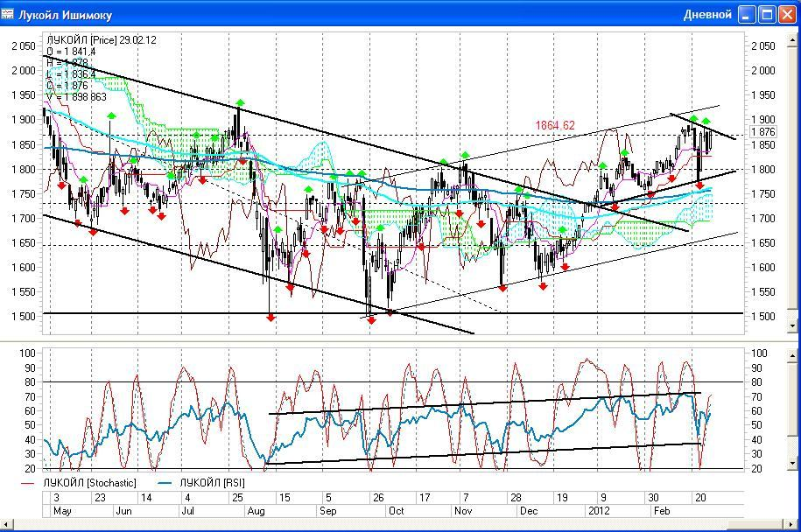Click the chart window icon in title bar

(x=7, y=13)
